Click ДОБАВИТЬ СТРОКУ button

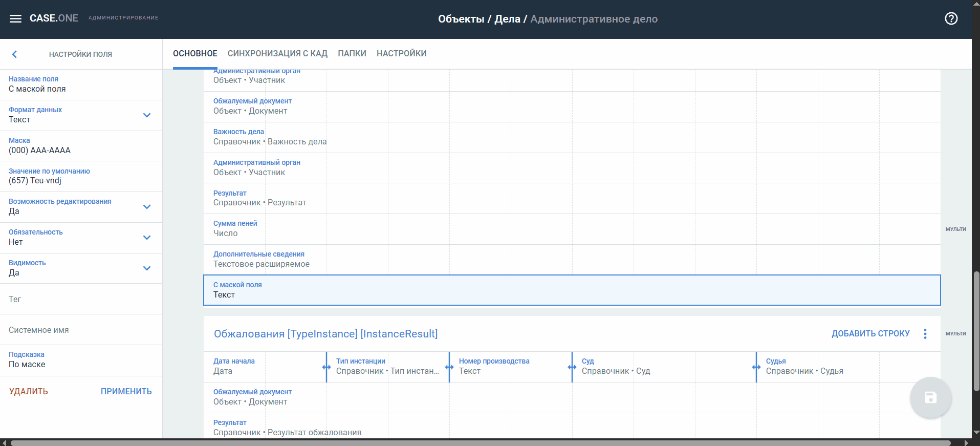870,334
